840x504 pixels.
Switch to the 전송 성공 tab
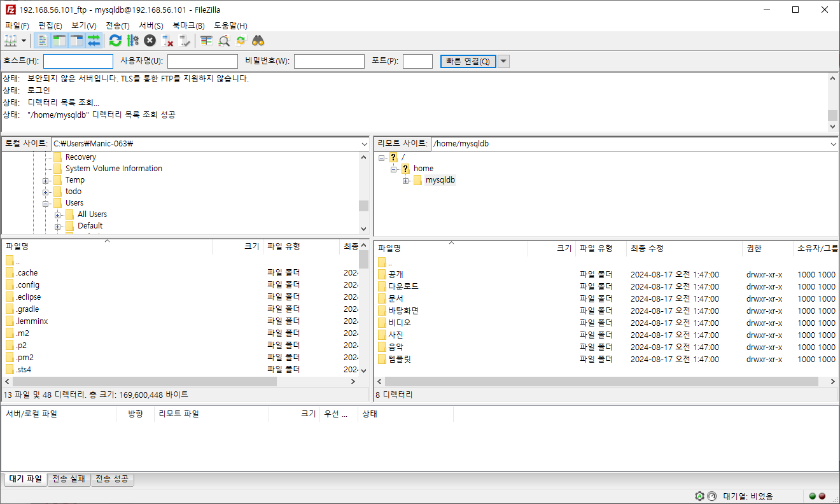tap(113, 479)
